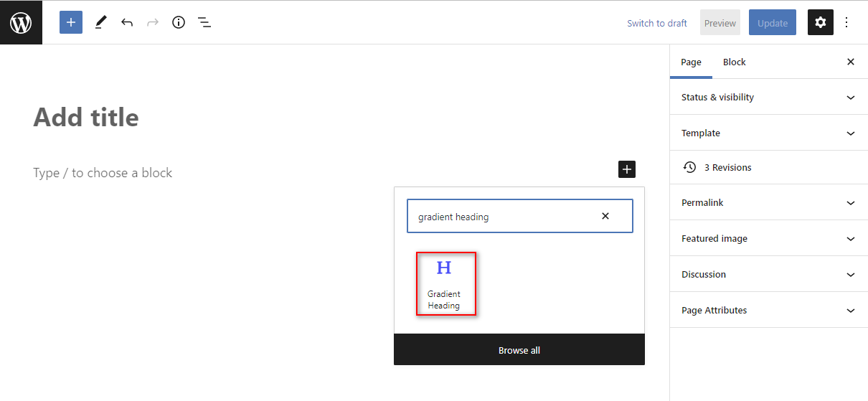Screen dimensions: 868x401
Task: Expand the Page Attributes panel
Action: [x=769, y=310]
